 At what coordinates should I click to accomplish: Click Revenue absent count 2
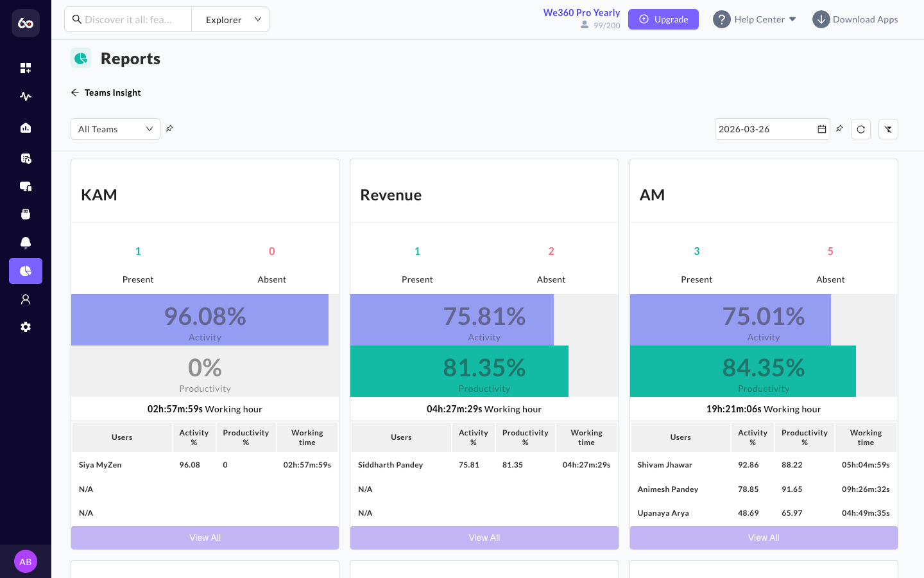point(551,251)
